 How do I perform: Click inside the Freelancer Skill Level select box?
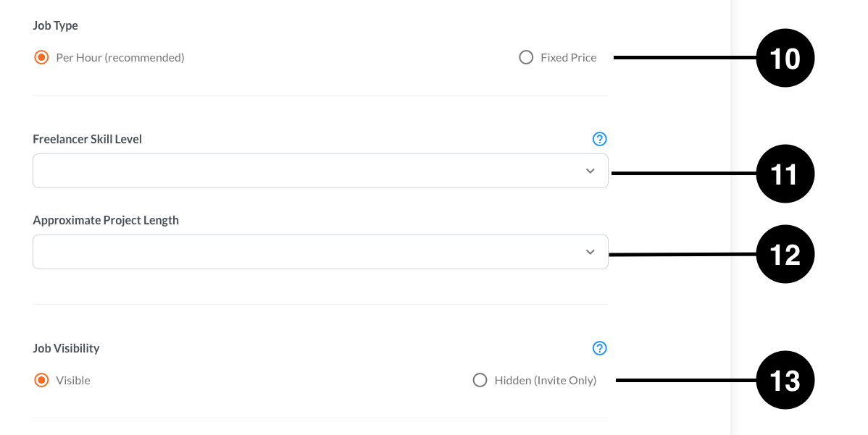click(x=320, y=171)
